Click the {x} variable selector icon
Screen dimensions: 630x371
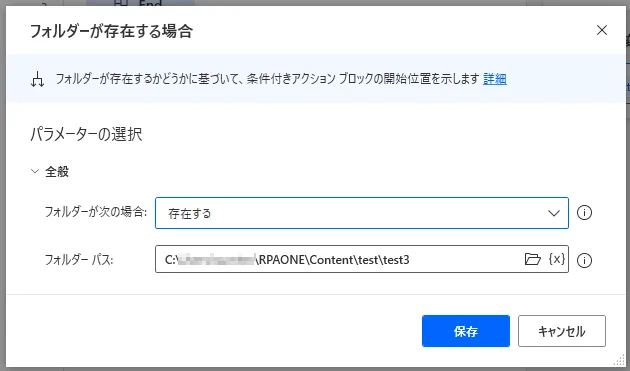pyautogui.click(x=557, y=259)
